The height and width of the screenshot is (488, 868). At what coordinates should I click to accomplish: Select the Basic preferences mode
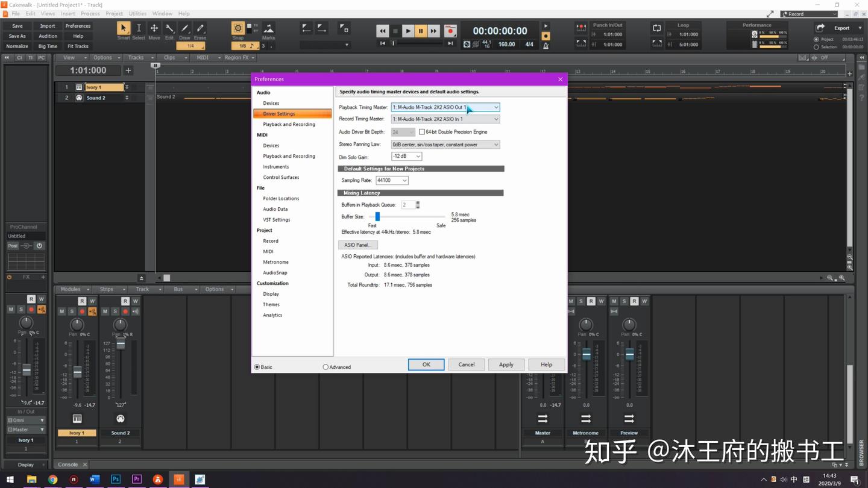pos(257,366)
